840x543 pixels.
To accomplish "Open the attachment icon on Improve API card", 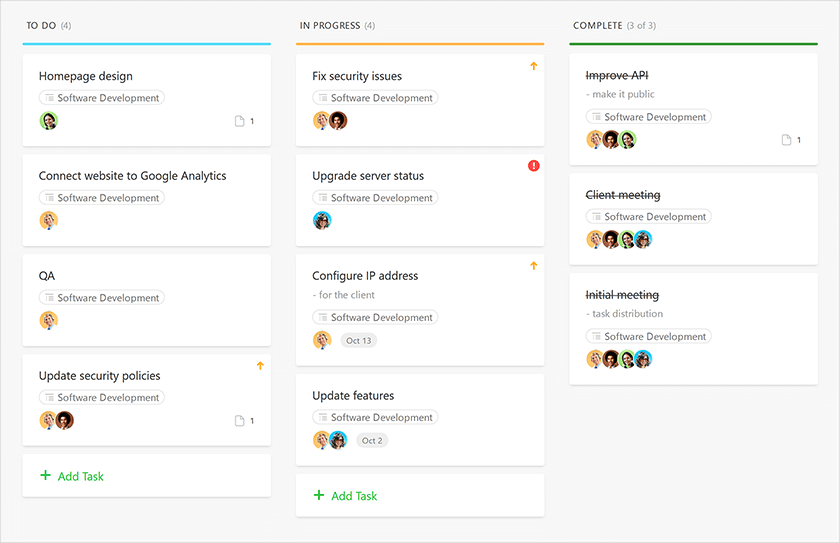I will (786, 140).
